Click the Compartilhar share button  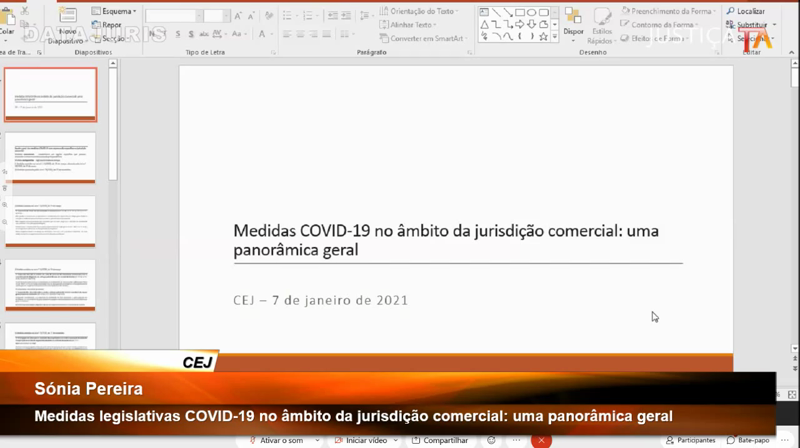[440, 440]
